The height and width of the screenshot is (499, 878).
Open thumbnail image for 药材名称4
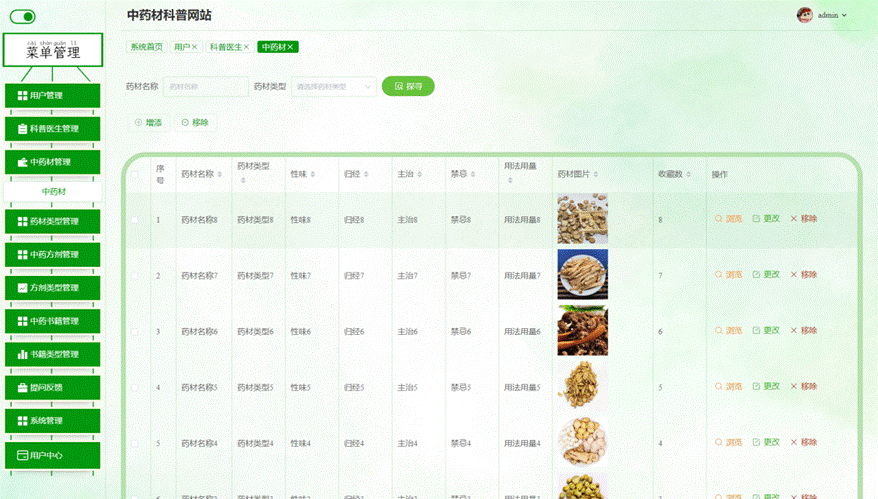(582, 442)
